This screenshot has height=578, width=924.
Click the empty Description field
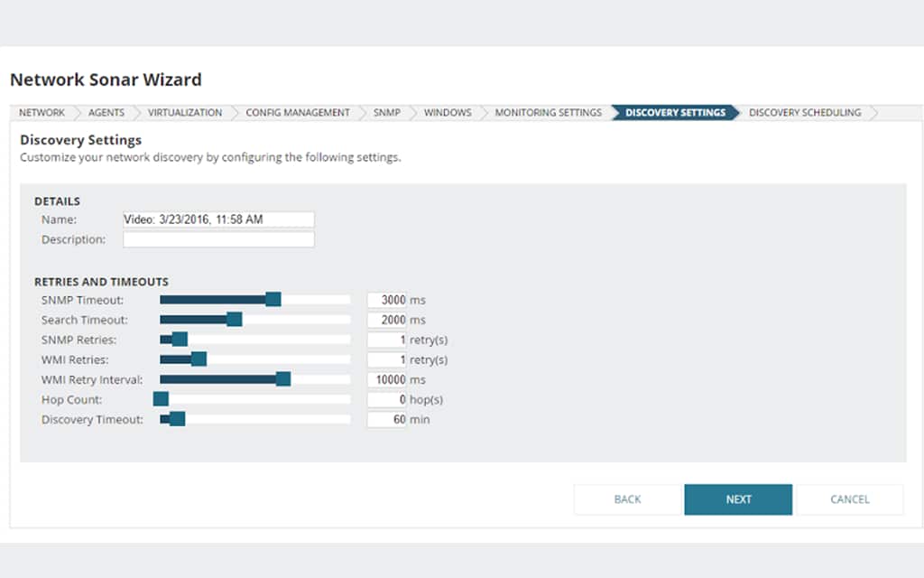(x=217, y=238)
